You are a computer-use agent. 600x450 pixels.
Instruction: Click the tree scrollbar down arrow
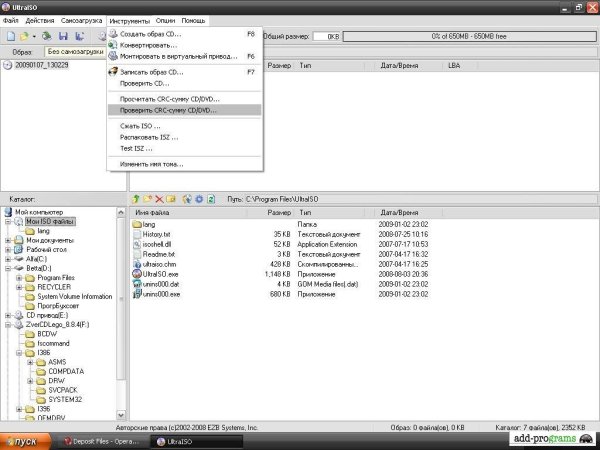tap(121, 415)
